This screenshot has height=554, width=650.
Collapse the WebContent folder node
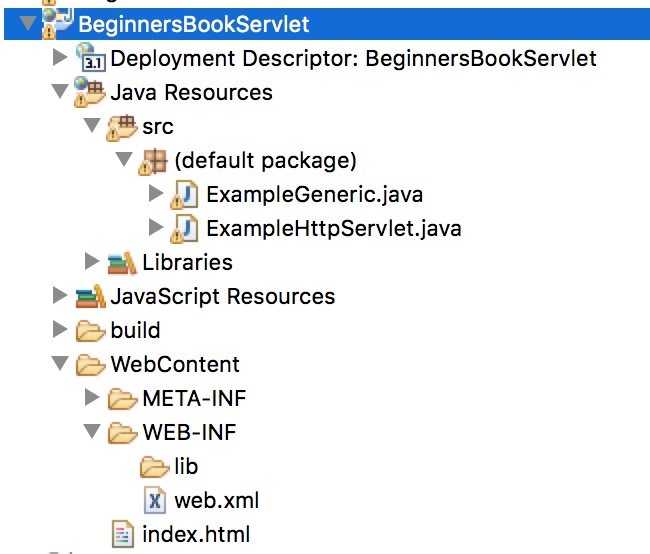[60, 363]
